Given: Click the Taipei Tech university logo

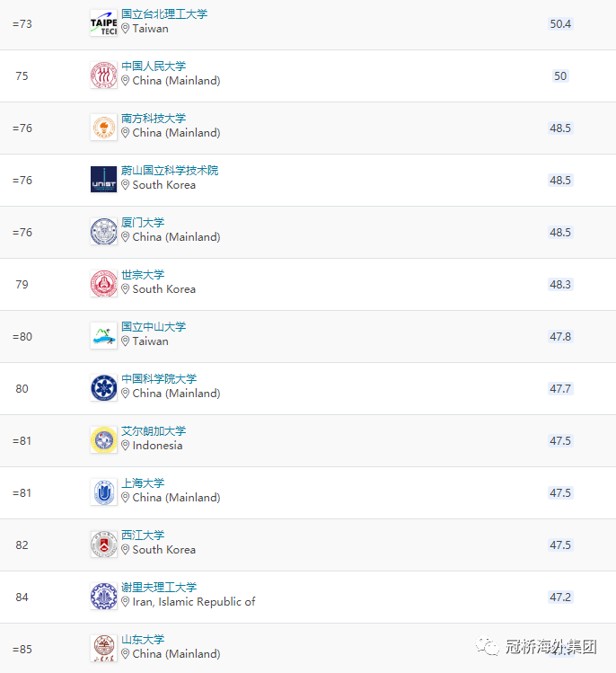Looking at the screenshot, I should 103,23.
